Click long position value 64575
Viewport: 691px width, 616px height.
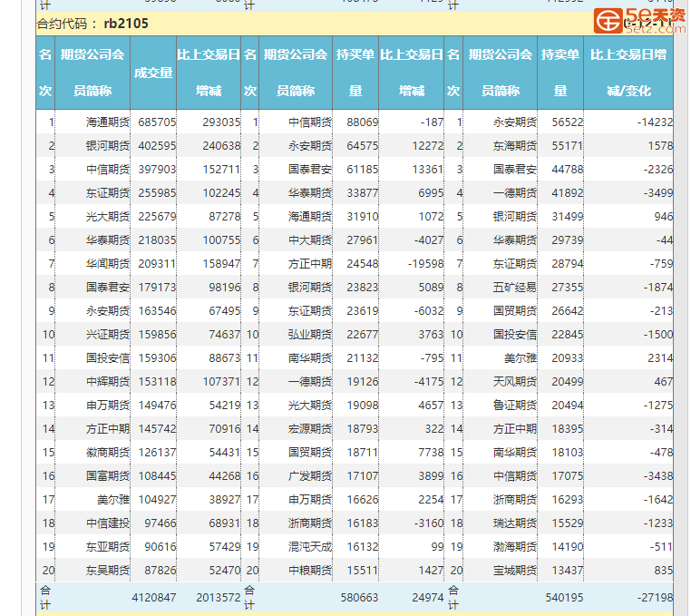362,146
